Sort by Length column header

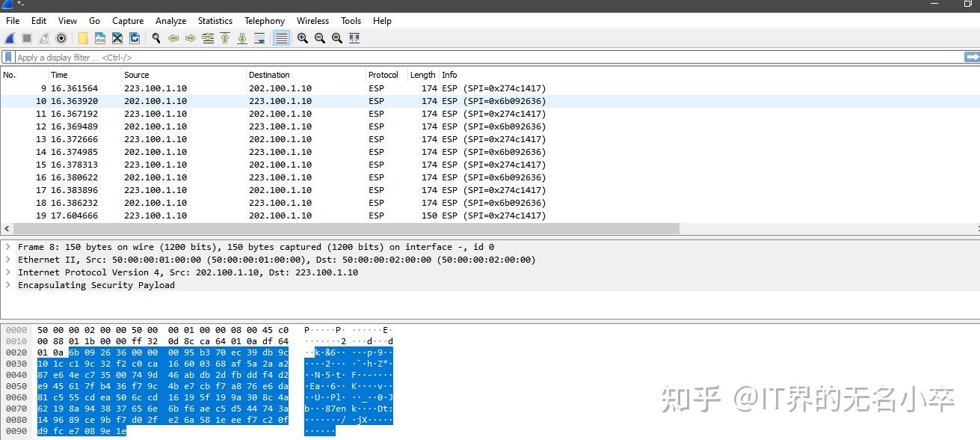tap(423, 75)
